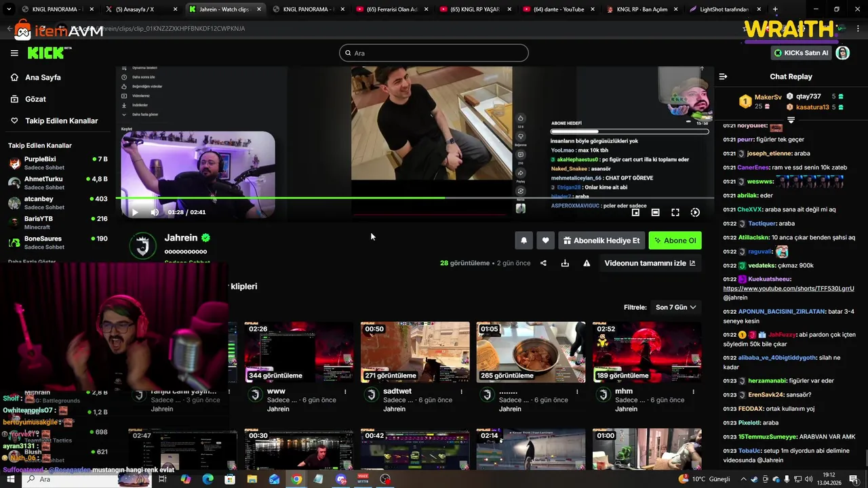Open the Kick hamburger sidebar menu
This screenshot has width=868, height=488.
point(14,53)
